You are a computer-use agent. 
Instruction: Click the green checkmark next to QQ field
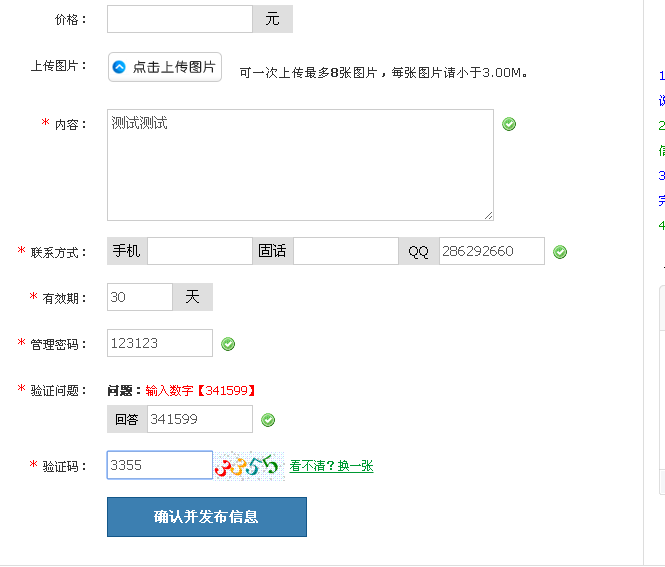[560, 252]
